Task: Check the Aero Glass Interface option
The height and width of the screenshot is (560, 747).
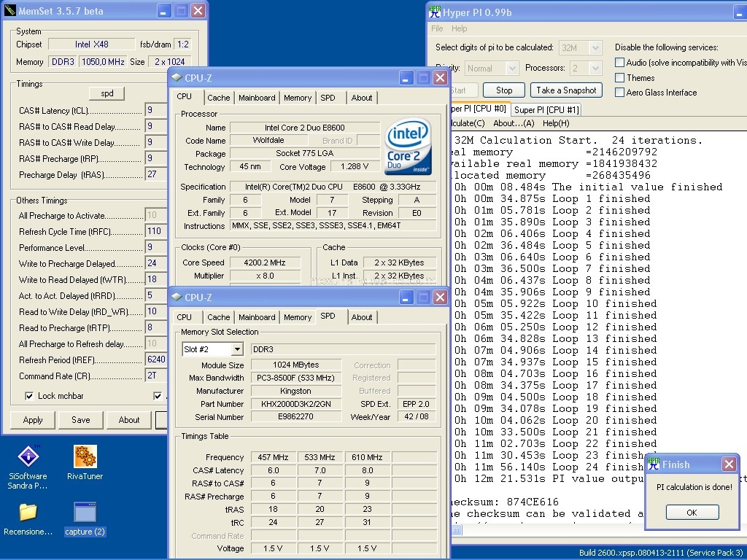Action: 619,93
